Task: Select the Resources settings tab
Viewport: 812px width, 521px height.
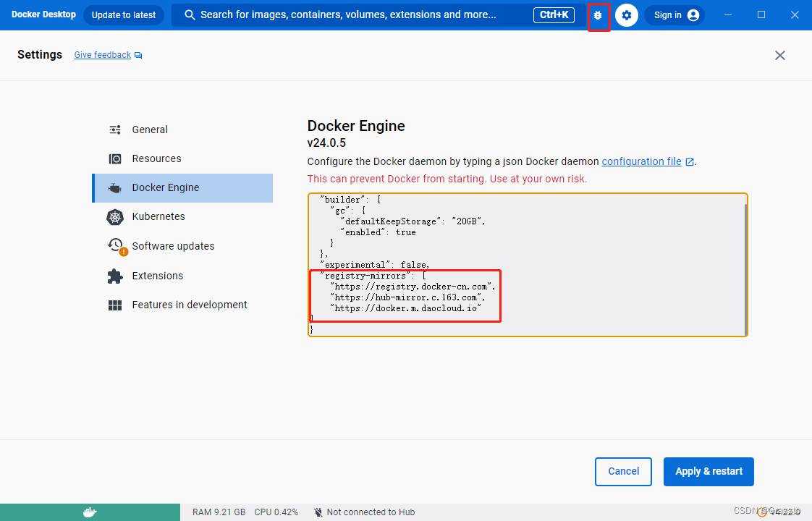Action: tap(183, 158)
